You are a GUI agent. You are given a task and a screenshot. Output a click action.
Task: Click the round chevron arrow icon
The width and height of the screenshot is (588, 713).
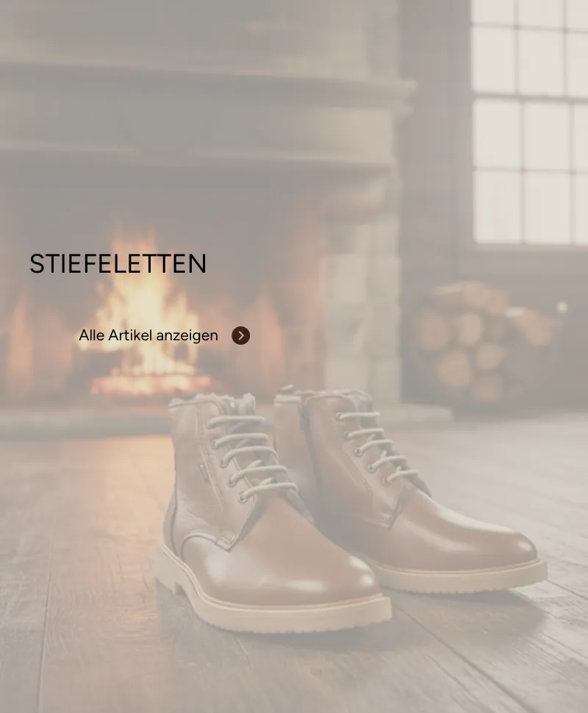tap(240, 336)
